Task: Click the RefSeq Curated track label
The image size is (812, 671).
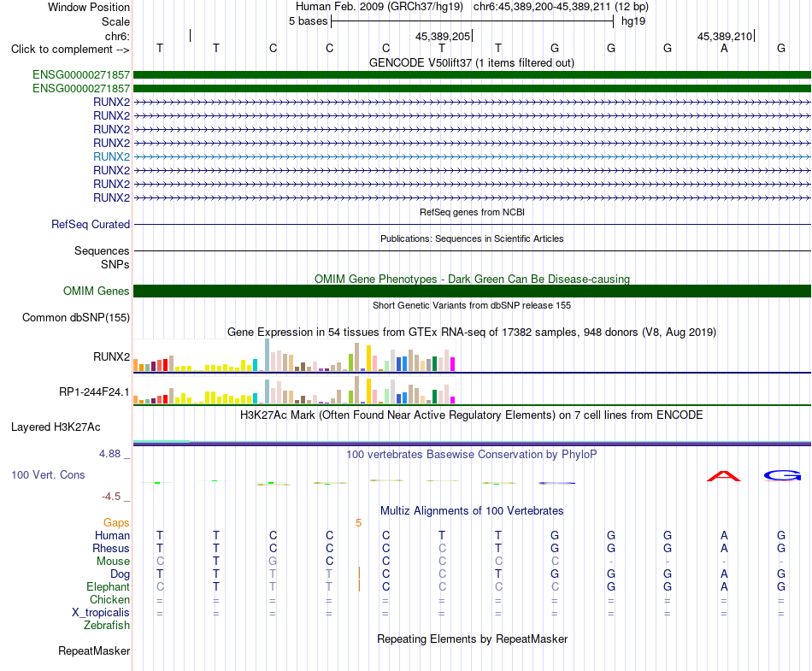Action: click(x=91, y=224)
